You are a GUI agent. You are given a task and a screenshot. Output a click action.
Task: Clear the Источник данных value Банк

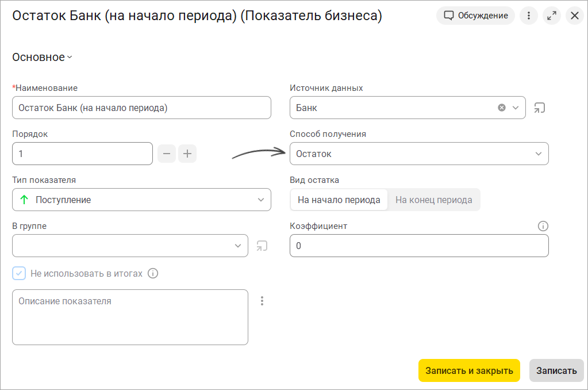click(501, 108)
